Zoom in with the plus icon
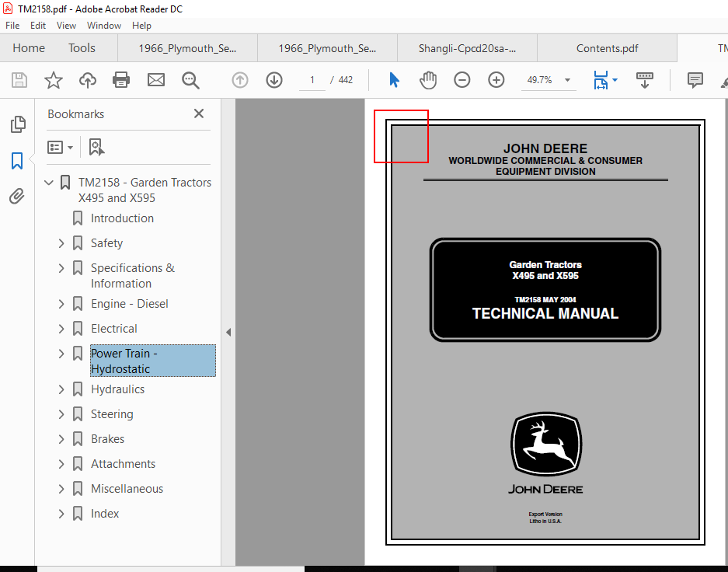 click(496, 80)
